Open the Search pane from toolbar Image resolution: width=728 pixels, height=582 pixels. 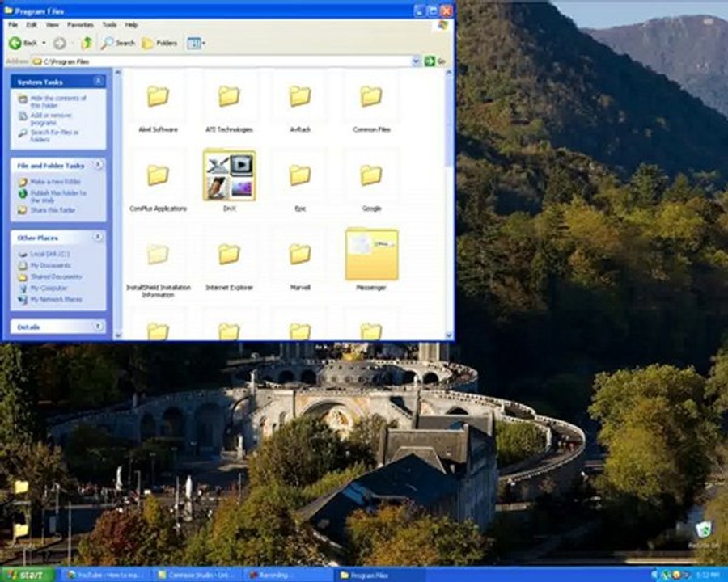118,43
